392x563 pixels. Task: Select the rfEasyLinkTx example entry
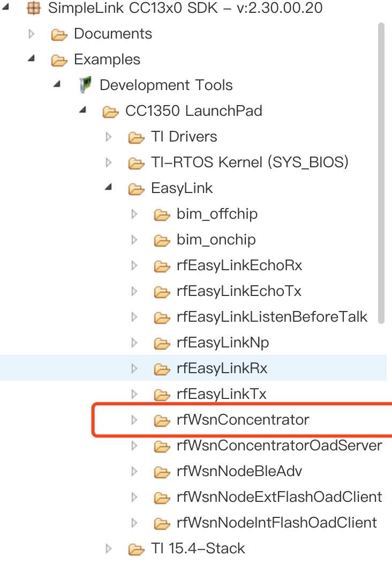[x=221, y=395]
